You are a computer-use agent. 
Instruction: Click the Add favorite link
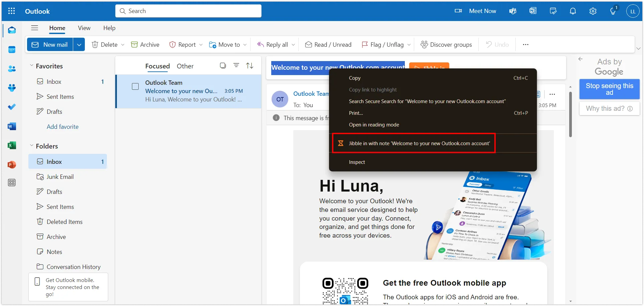pyautogui.click(x=62, y=127)
